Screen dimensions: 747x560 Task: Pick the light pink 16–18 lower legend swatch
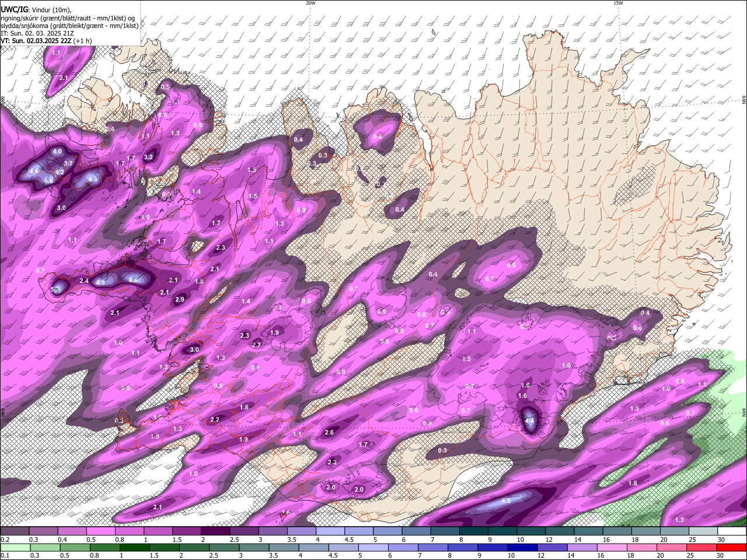coord(612,548)
